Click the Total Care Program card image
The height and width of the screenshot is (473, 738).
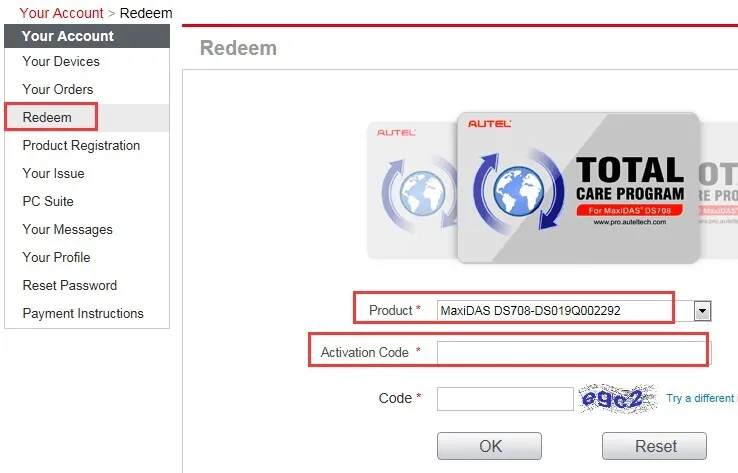(x=578, y=187)
